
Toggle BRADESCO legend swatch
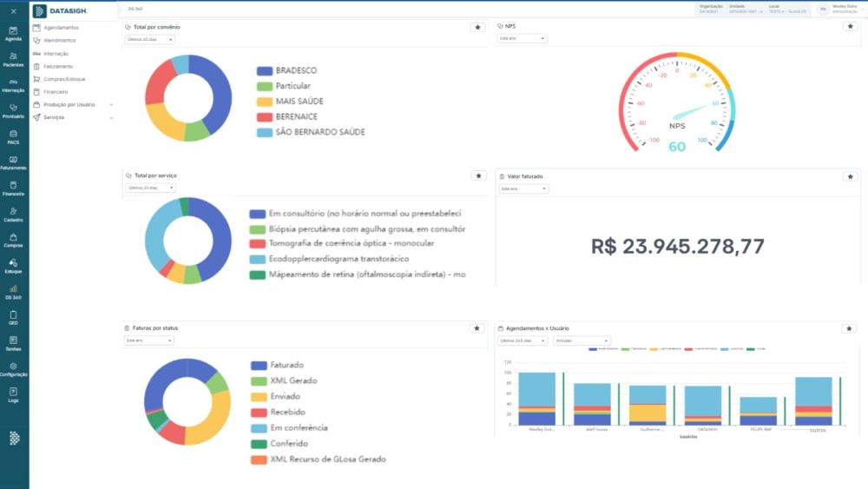[265, 71]
